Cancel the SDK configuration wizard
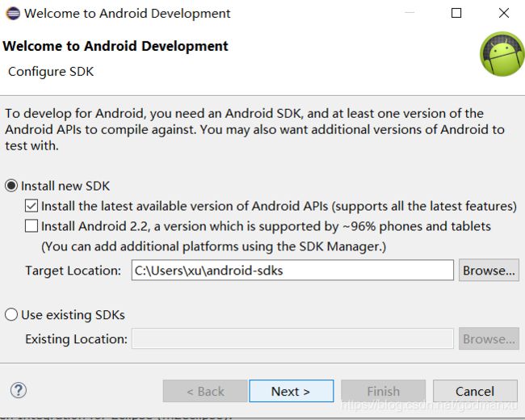525x420 pixels. point(475,391)
